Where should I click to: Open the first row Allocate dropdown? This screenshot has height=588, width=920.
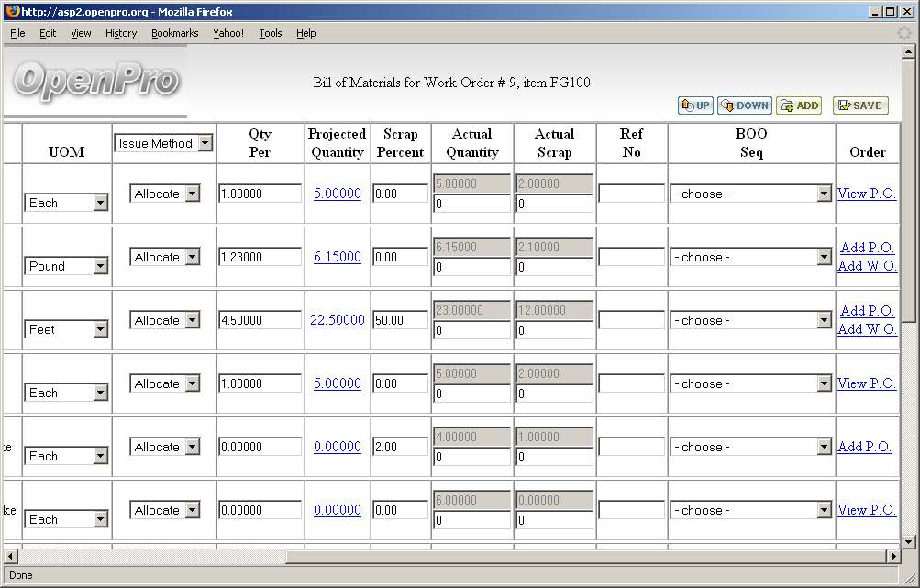(x=192, y=194)
